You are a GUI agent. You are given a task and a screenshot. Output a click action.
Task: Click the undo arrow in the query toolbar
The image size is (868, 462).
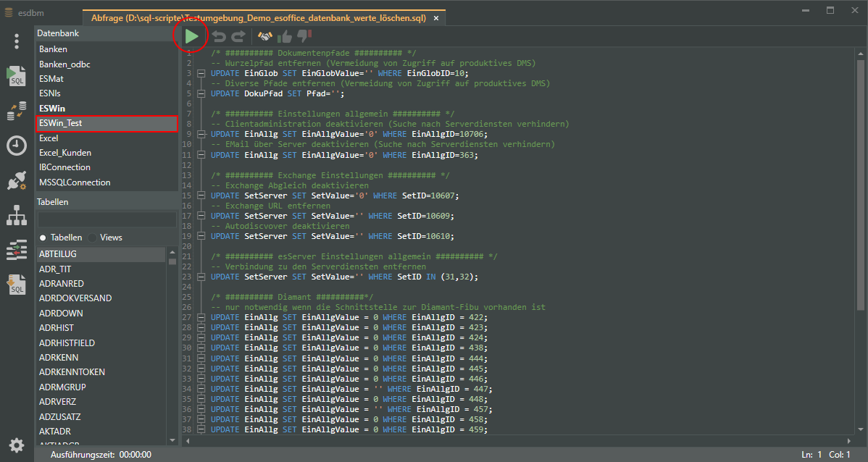coord(219,36)
